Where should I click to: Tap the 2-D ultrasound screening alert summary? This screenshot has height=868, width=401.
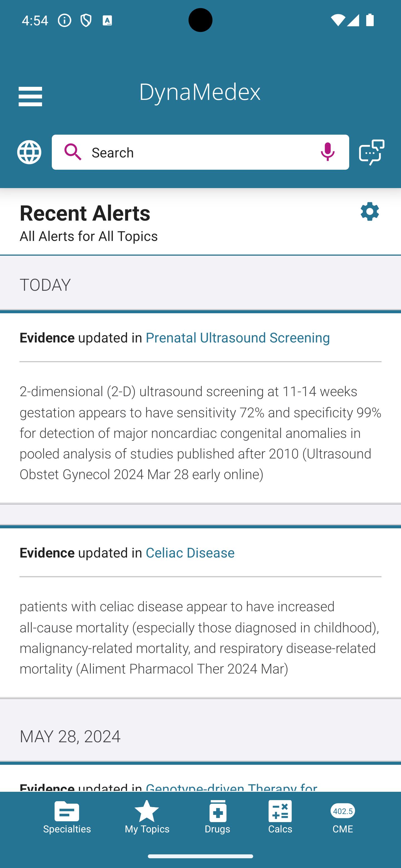click(x=200, y=433)
